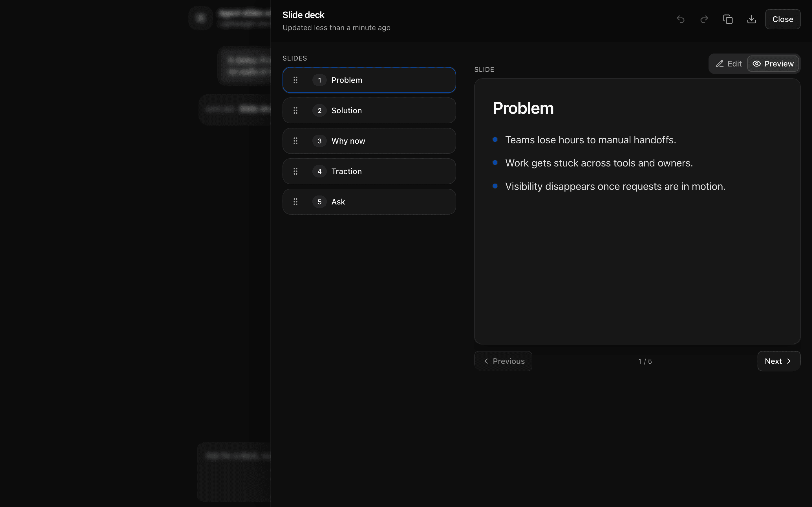Select the Solution slide
The width and height of the screenshot is (812, 507).
tap(369, 111)
